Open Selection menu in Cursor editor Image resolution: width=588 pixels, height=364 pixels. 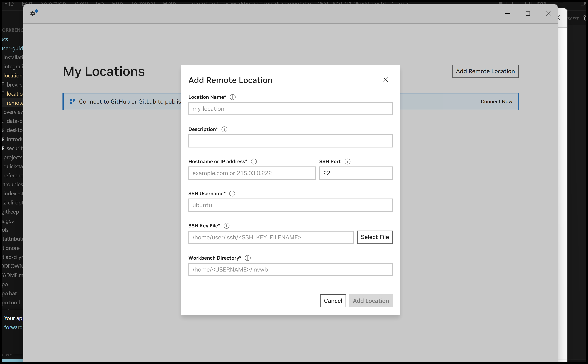(x=53, y=3)
